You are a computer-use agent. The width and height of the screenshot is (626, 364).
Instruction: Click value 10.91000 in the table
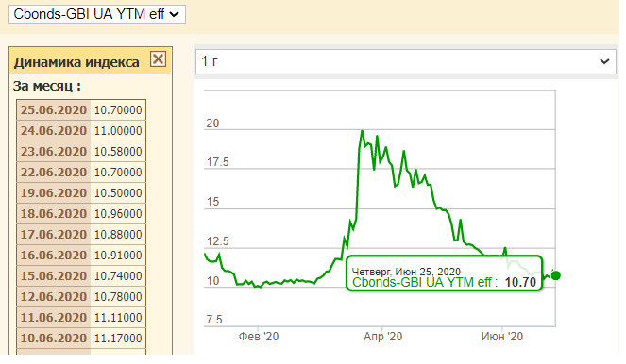click(118, 256)
